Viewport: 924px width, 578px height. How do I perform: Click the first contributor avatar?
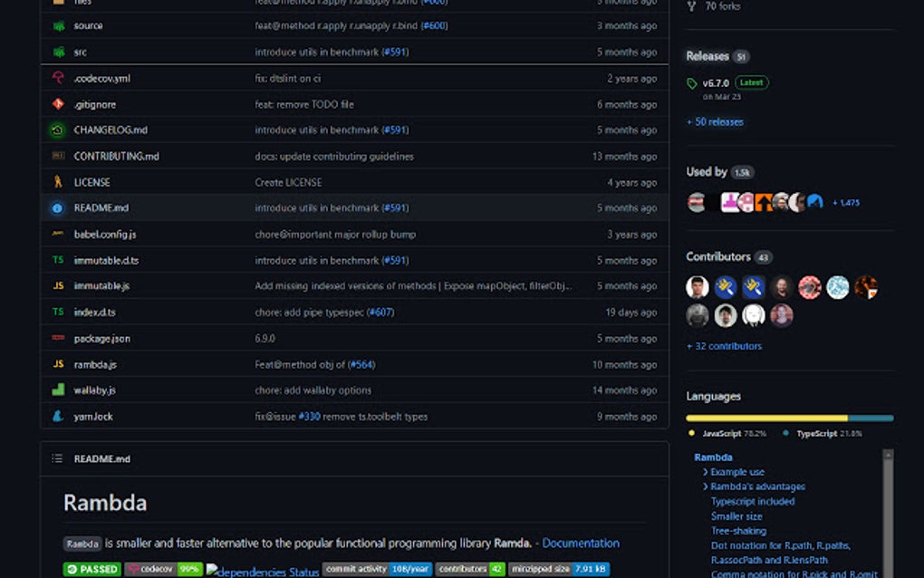[x=697, y=286]
